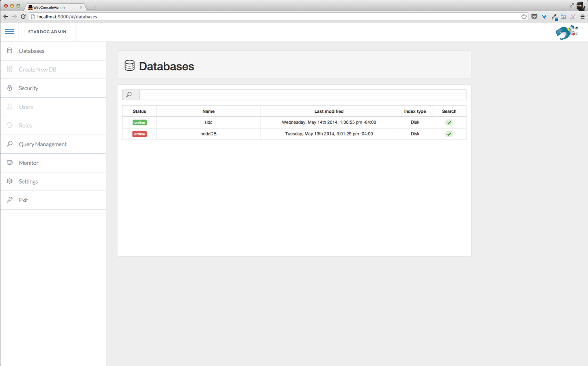Viewport: 588px width, 366px height.
Task: Click the Security lock icon
Action: [10, 88]
